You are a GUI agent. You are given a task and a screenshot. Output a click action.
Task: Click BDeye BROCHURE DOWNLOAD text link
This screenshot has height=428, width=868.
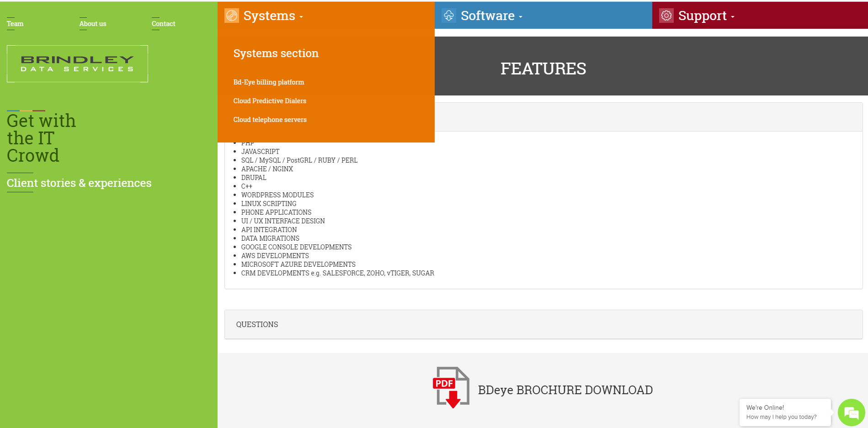point(565,390)
